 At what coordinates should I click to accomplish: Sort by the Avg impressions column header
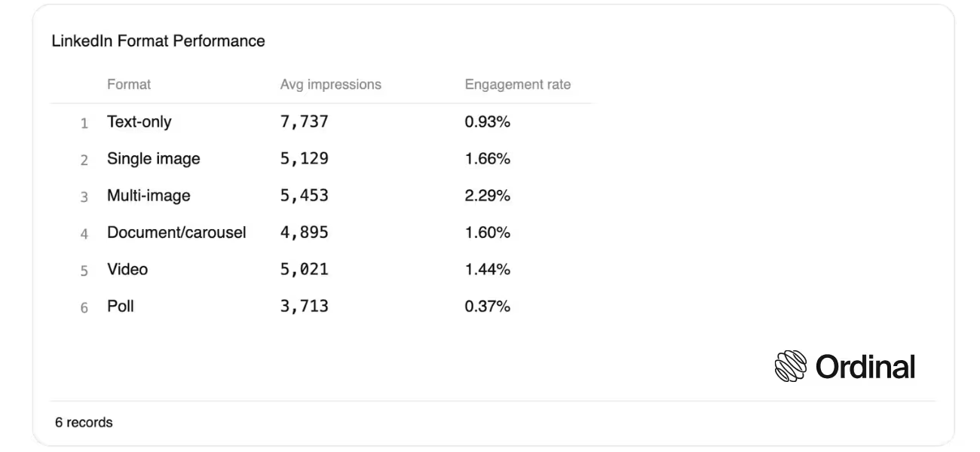pyautogui.click(x=331, y=84)
